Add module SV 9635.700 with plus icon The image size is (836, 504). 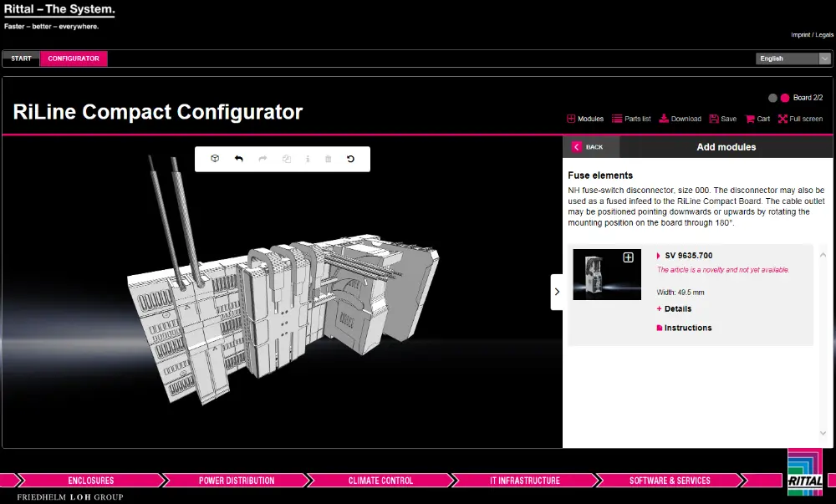tap(629, 258)
